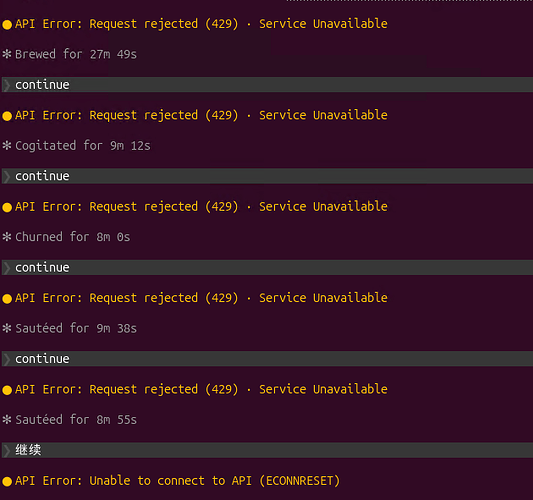Click the asterisk icon next to 'Cogitated for 9m 12s'

pyautogui.click(x=7, y=145)
